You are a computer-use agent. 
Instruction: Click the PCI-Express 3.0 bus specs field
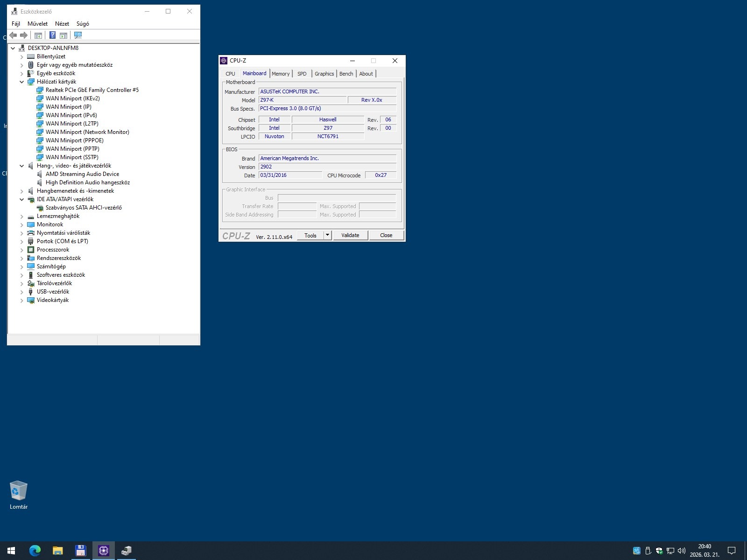click(327, 108)
